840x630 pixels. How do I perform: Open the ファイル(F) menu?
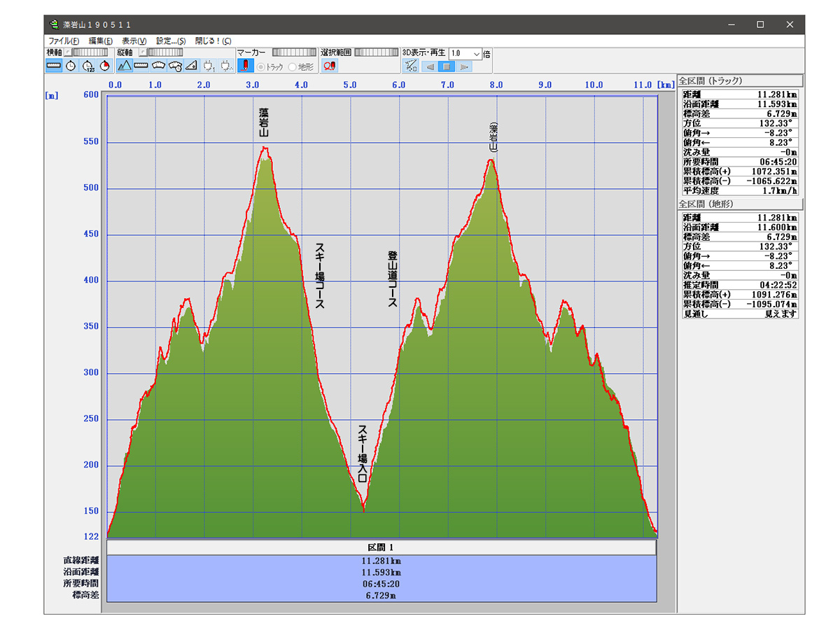(64, 41)
